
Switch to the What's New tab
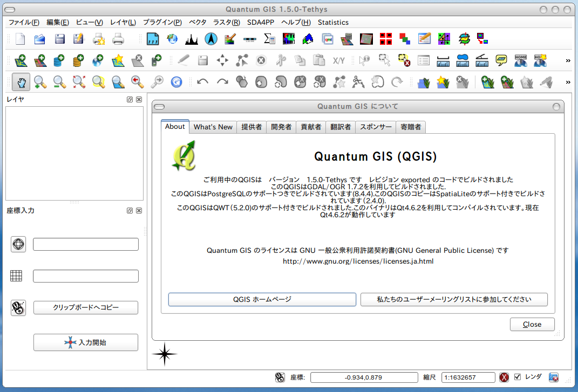click(x=213, y=127)
